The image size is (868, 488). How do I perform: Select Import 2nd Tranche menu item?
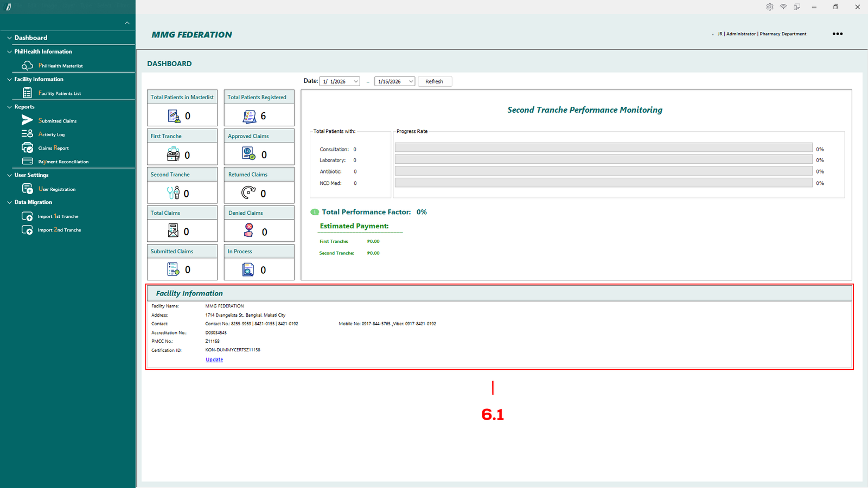tap(59, 230)
